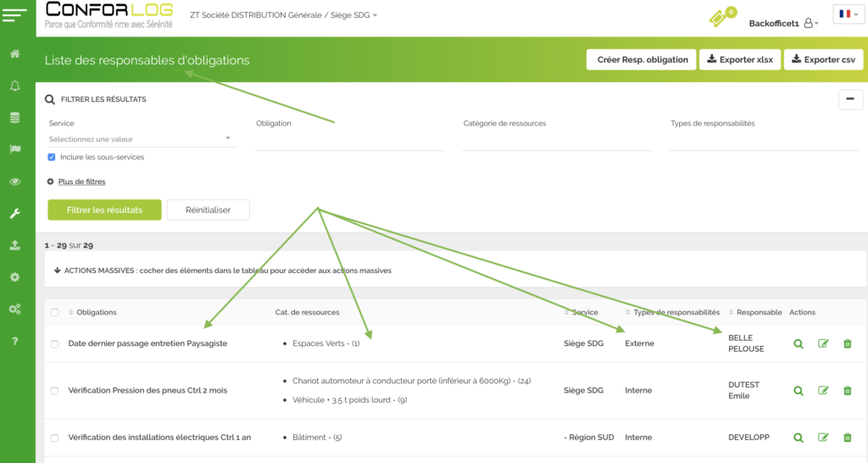Screen dimensions: 868x463
Task: Check the select-all box in table header
Action: point(54,313)
